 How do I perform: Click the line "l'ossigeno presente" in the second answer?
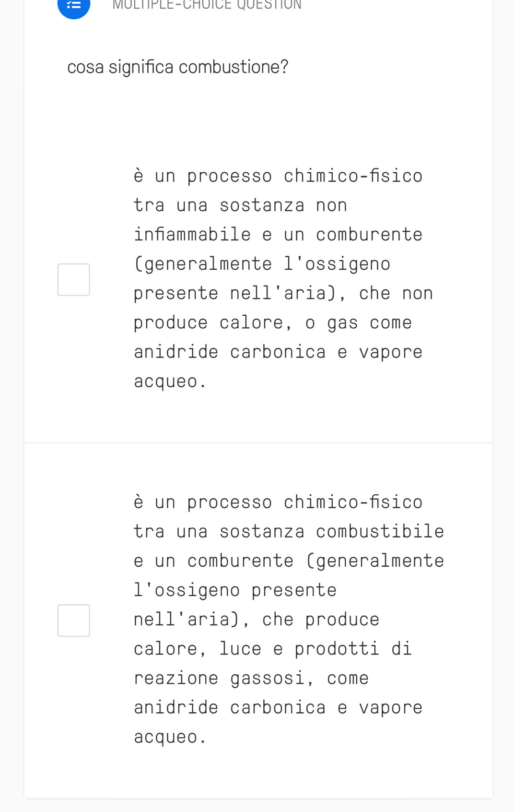(x=235, y=590)
